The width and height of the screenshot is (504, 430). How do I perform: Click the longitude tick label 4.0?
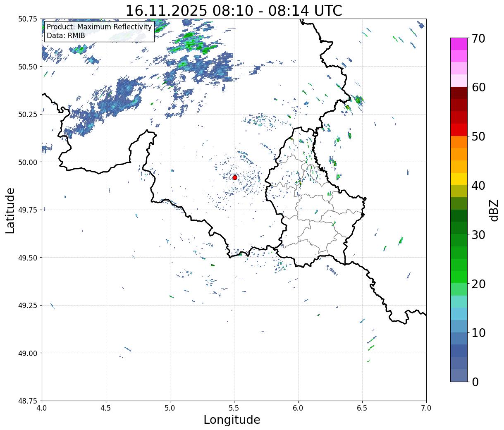pyautogui.click(x=42, y=408)
